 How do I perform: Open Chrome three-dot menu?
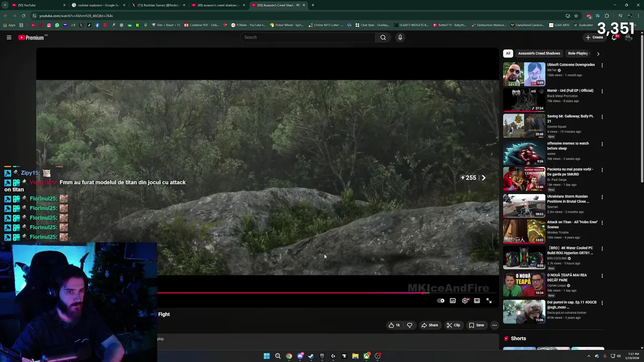pyautogui.click(x=638, y=16)
